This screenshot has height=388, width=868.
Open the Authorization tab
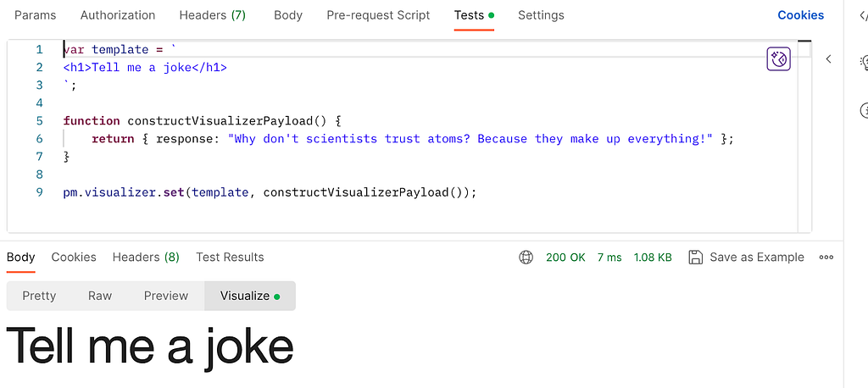118,15
